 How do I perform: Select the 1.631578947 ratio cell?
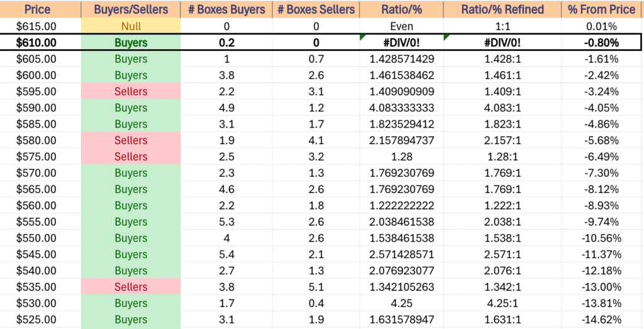point(401,320)
